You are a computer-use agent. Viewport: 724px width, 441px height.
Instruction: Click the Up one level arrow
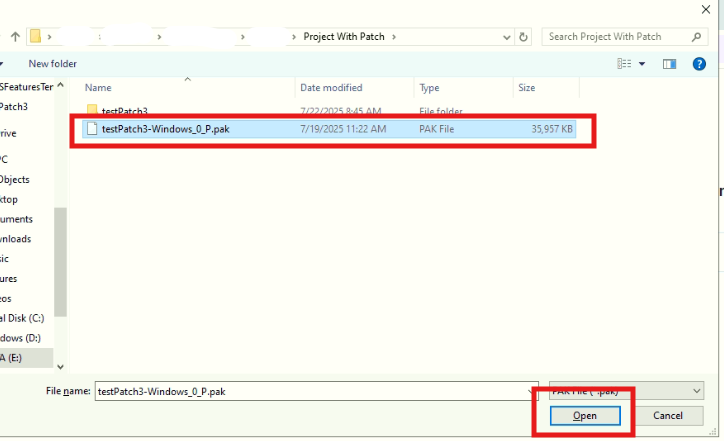[x=15, y=37]
